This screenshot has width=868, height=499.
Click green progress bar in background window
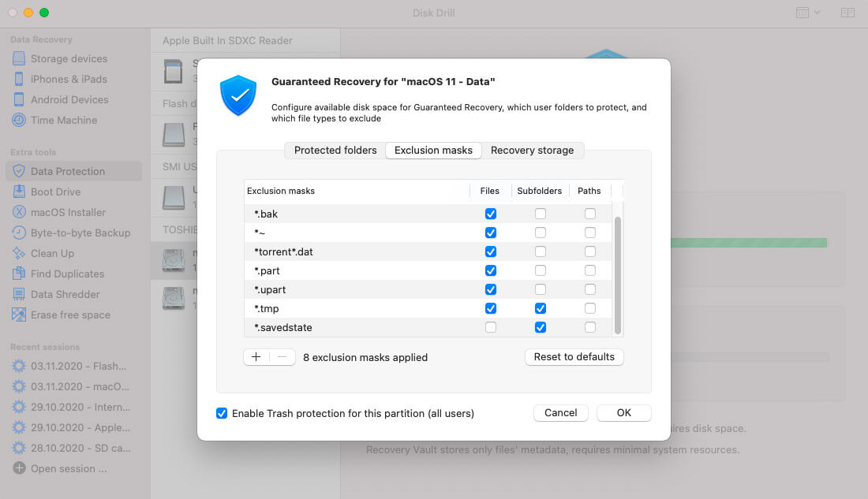[748, 243]
